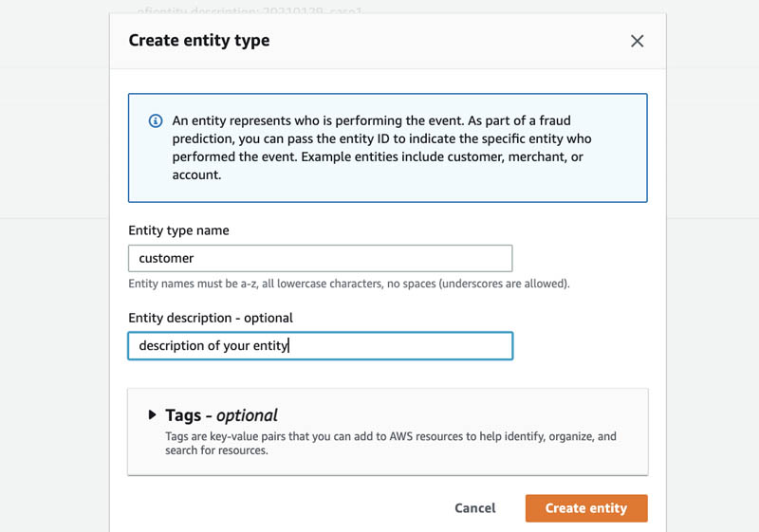Click the word "description" in the description field
The width and height of the screenshot is (759, 532).
point(172,346)
